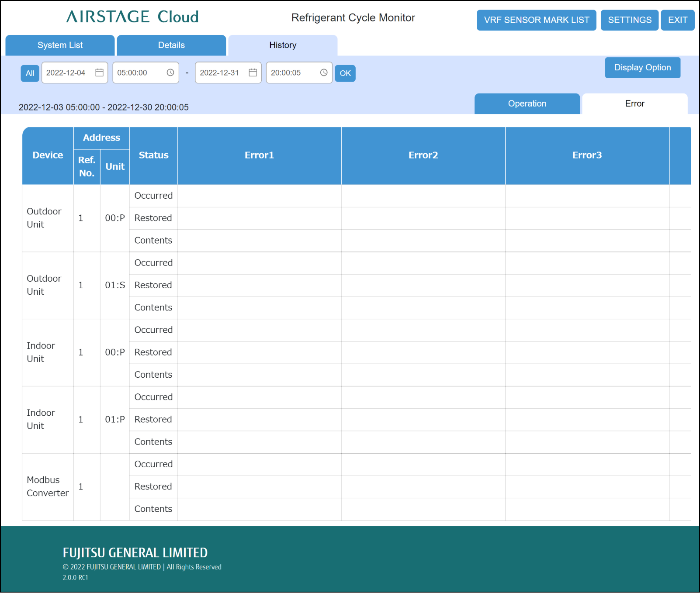700x593 pixels.
Task: Toggle the All date range button
Action: pyautogui.click(x=30, y=73)
